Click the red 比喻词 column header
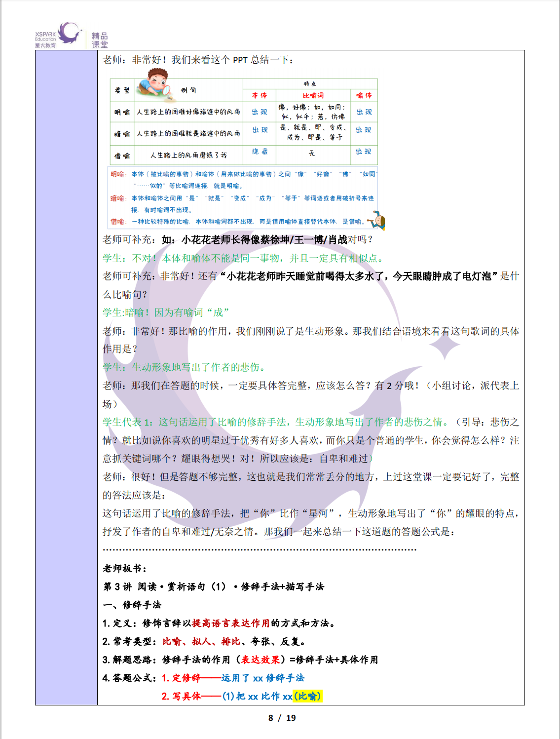This screenshot has height=739, width=560. coord(313,95)
